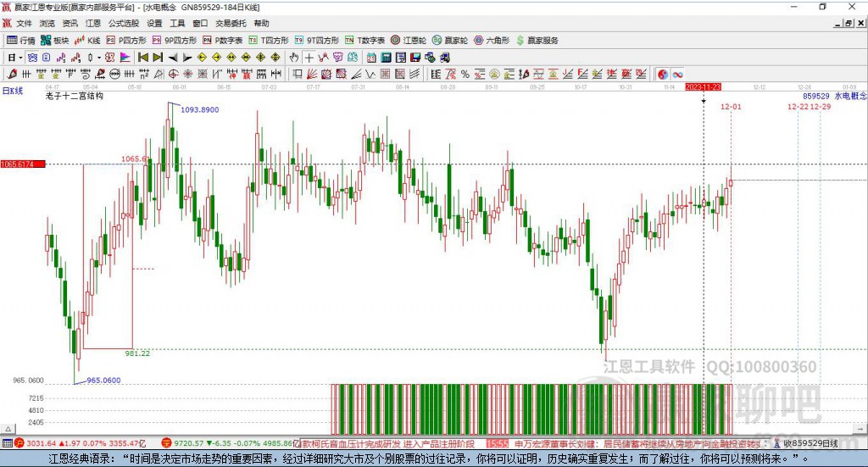Open the 交易委托 menu
This screenshot has width=868, height=467.
pos(231,24)
